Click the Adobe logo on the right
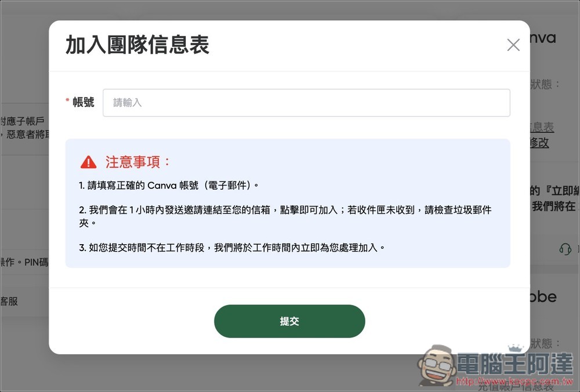The height and width of the screenshot is (392, 580). (x=542, y=297)
